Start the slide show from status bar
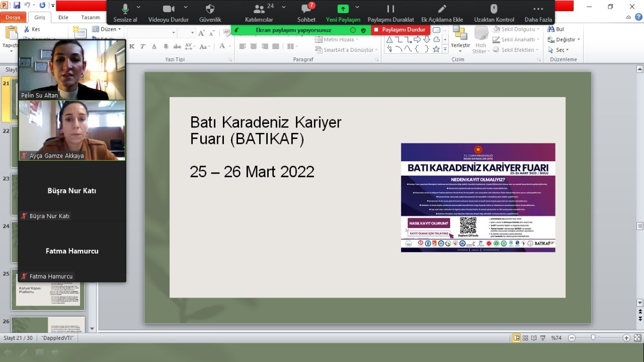 (x=542, y=338)
